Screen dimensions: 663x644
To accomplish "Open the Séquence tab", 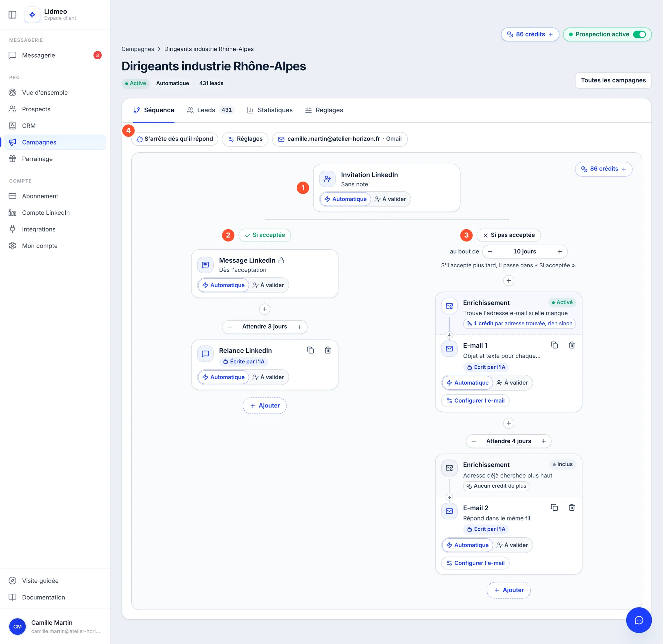I will coord(154,110).
